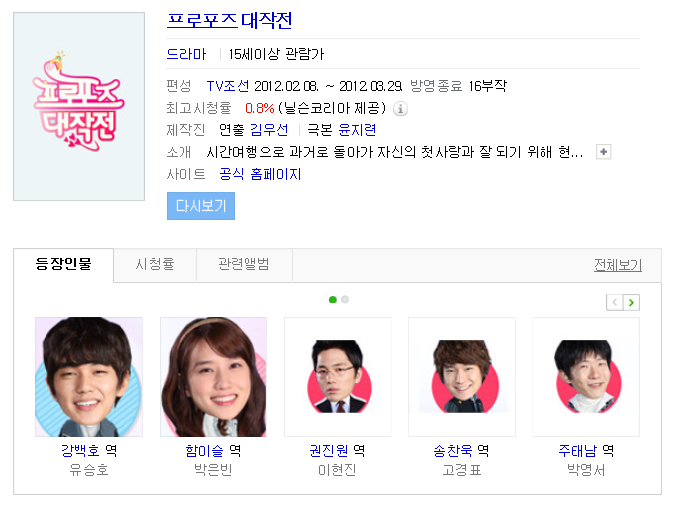The width and height of the screenshot is (676, 506).
Task: Open the 시청률 tab
Action: [x=155, y=264]
